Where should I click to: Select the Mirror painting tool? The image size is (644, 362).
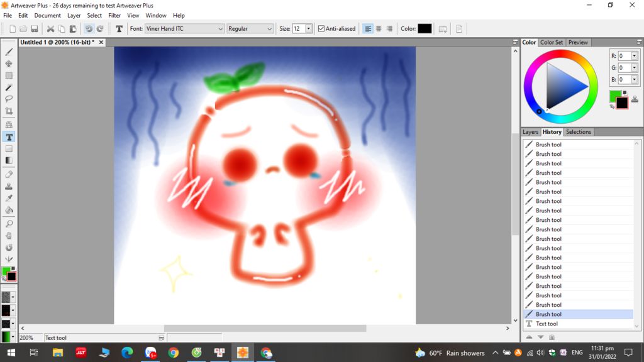click(x=9, y=259)
